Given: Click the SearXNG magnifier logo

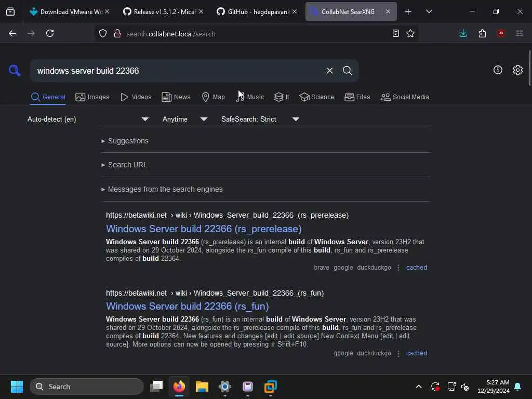Looking at the screenshot, I should [x=15, y=71].
